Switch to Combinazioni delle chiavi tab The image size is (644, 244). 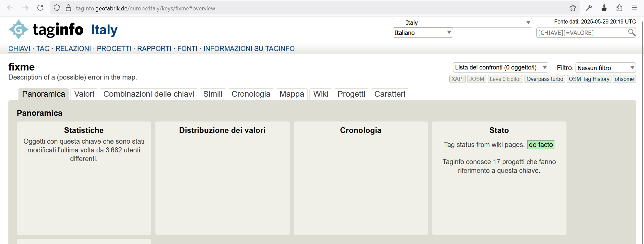(x=149, y=94)
